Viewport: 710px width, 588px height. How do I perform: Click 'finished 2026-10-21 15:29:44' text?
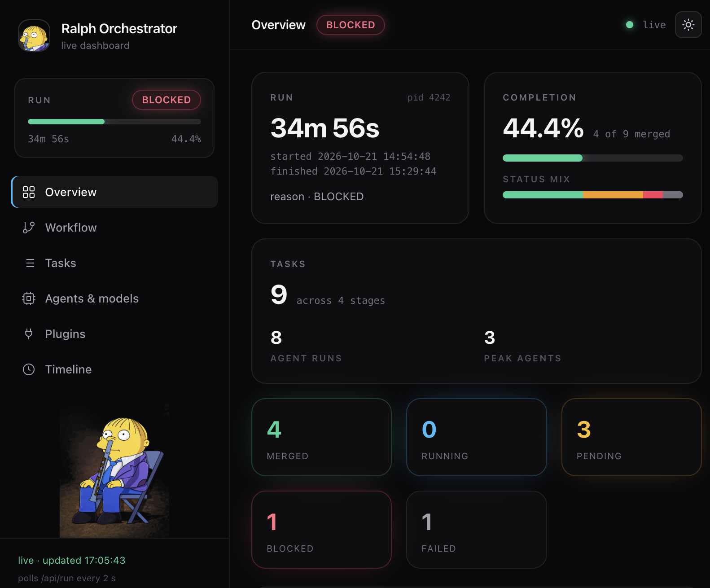(353, 171)
